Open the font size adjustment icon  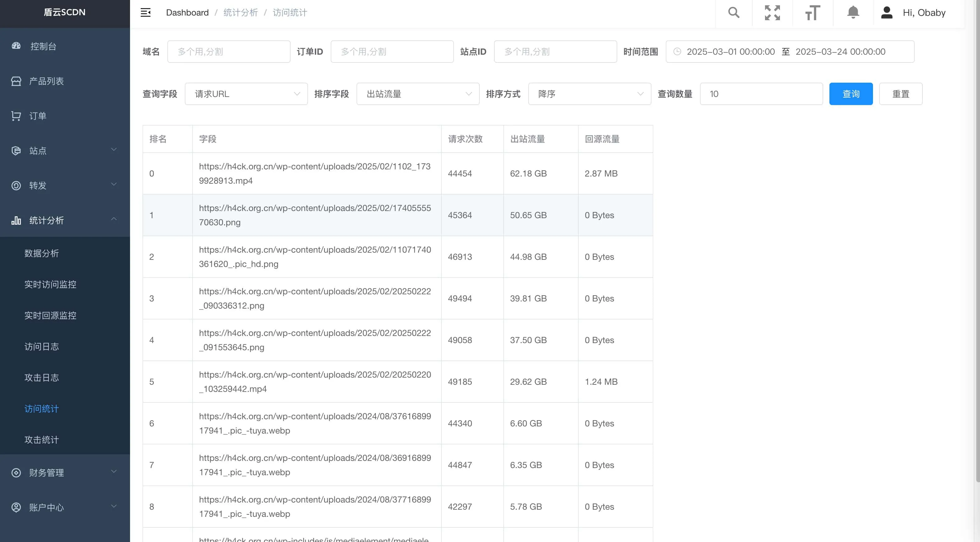[813, 12]
